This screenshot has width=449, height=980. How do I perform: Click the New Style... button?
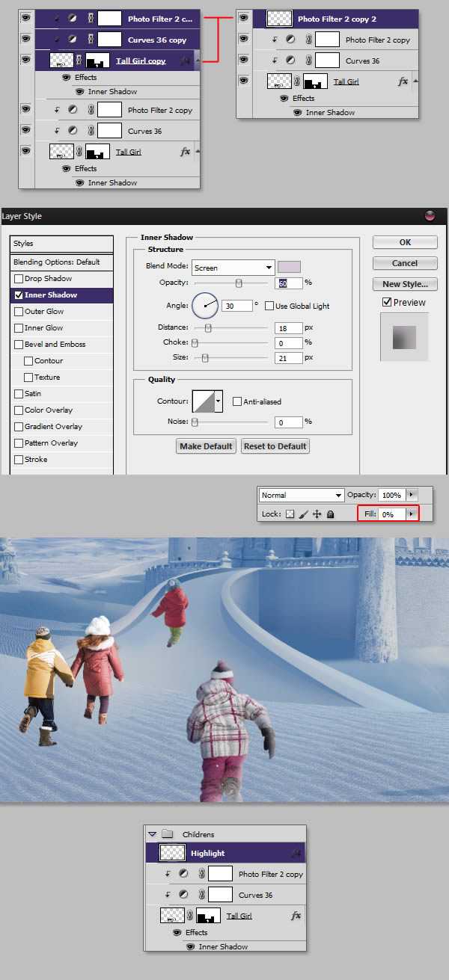(x=405, y=284)
